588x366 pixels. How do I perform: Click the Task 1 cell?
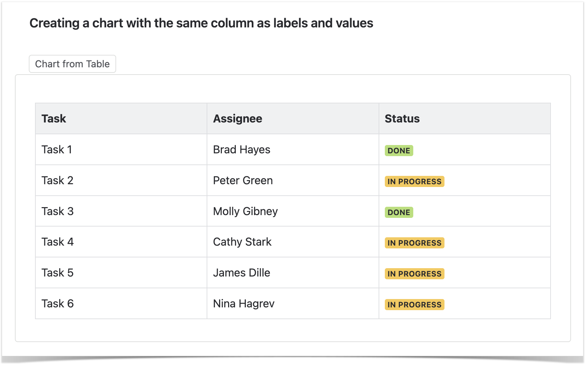tap(57, 150)
